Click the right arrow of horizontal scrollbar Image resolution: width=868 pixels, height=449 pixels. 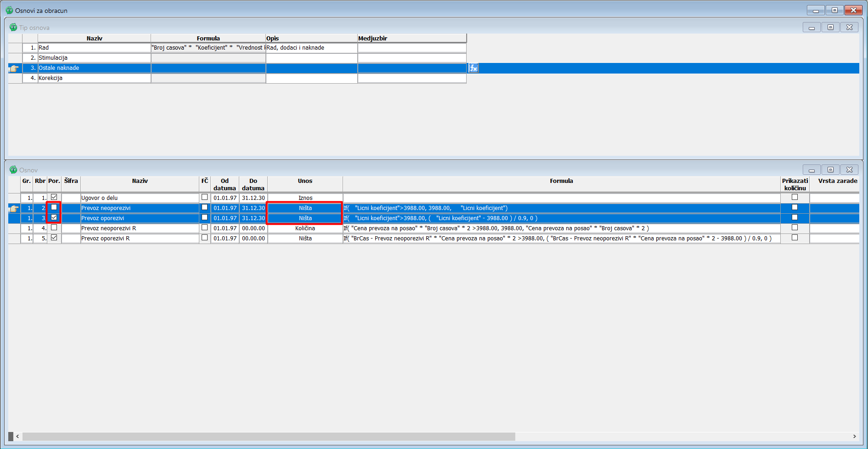tap(854, 437)
